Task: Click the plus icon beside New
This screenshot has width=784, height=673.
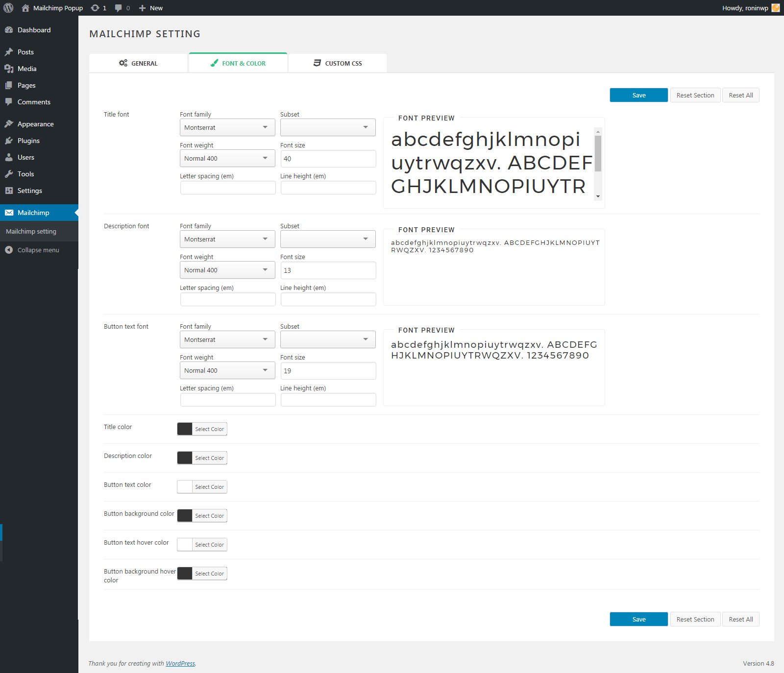Action: pos(142,8)
